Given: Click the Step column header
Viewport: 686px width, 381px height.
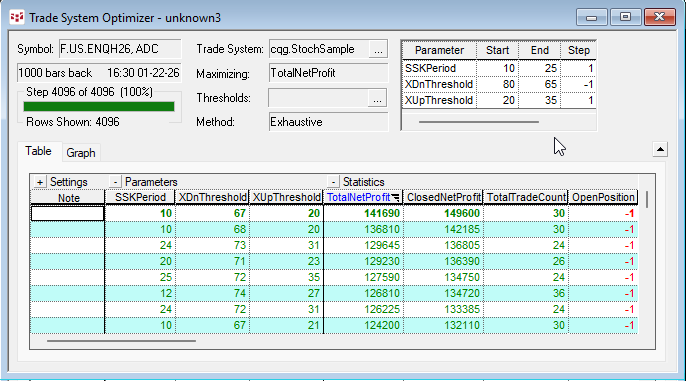Looking at the screenshot, I should click(x=578, y=50).
